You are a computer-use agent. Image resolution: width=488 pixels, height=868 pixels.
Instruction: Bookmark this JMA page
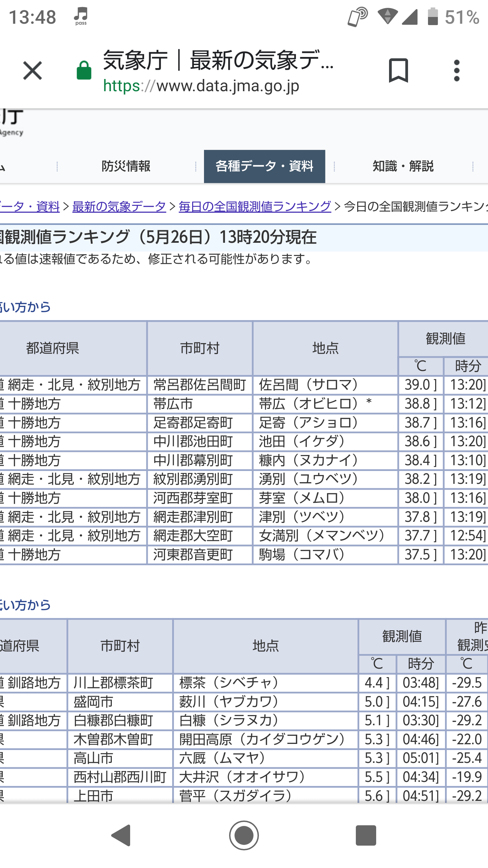coord(398,71)
